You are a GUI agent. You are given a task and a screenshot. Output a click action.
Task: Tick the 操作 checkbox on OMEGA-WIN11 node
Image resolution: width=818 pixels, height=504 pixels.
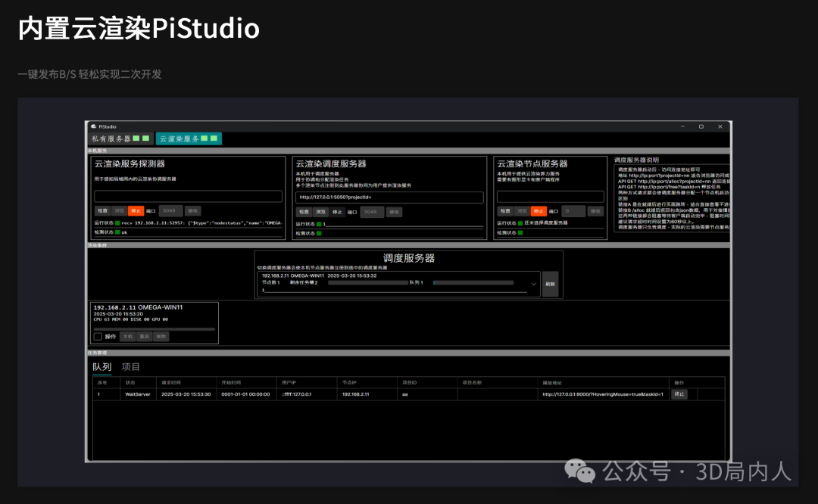98,337
